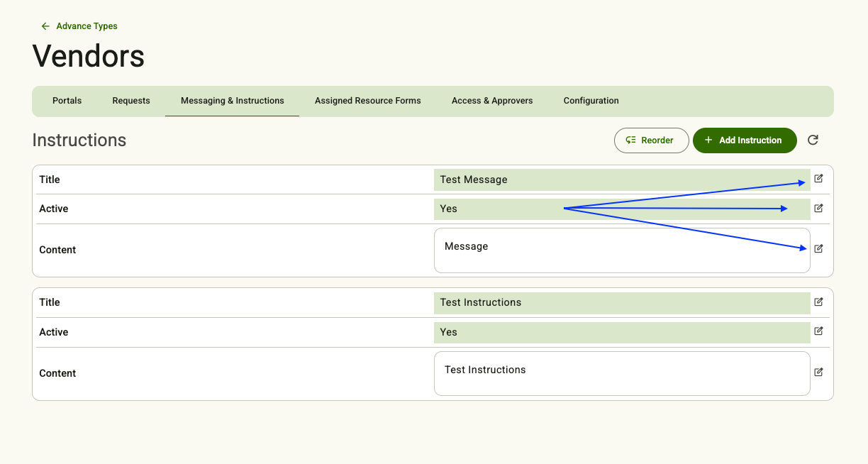Click the Instructions section heading
The image size is (868, 464).
click(79, 140)
